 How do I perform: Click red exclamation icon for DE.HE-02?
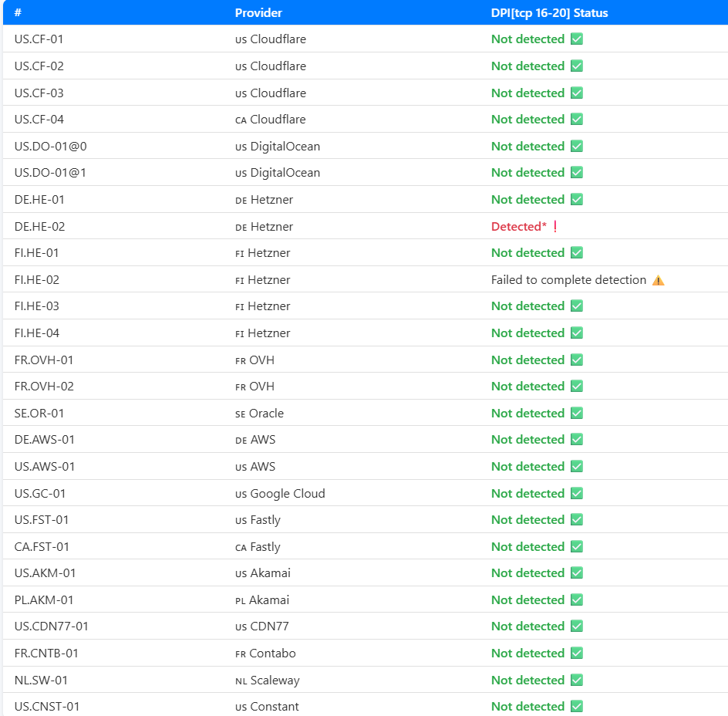[555, 227]
